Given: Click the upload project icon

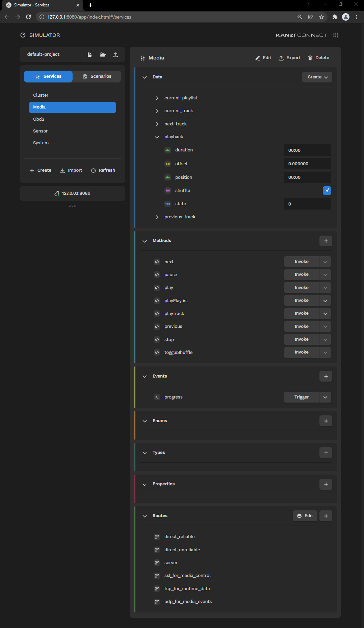Looking at the screenshot, I should pos(115,54).
